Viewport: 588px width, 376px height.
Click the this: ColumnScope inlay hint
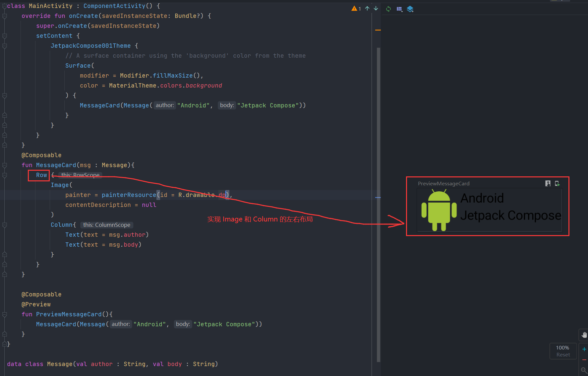tap(106, 225)
